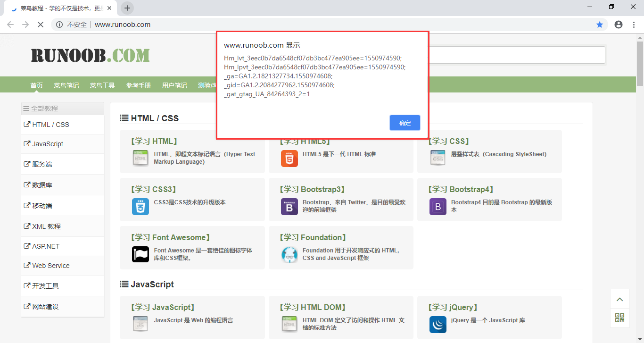Stop loading with the X button

click(41, 25)
